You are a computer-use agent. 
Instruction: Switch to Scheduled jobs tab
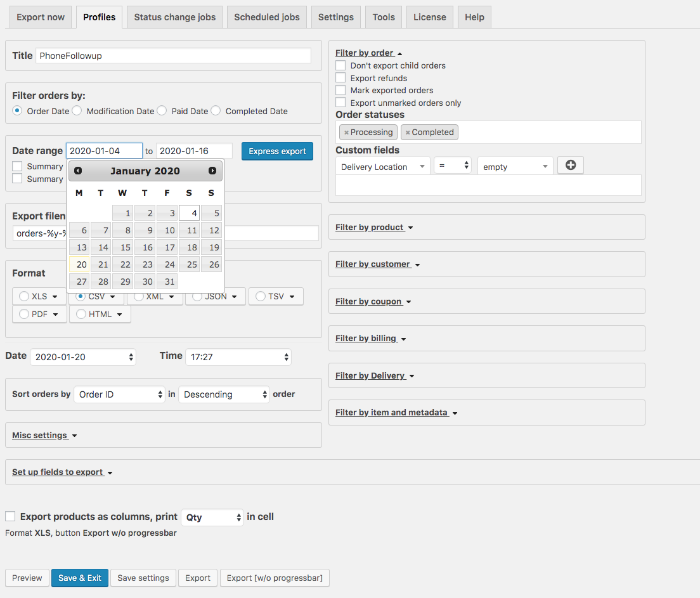[x=267, y=17]
